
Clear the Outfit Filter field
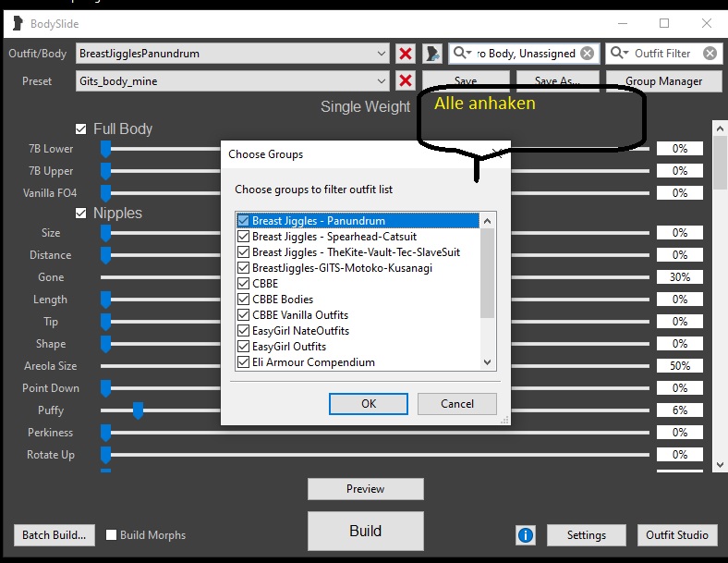tap(709, 54)
